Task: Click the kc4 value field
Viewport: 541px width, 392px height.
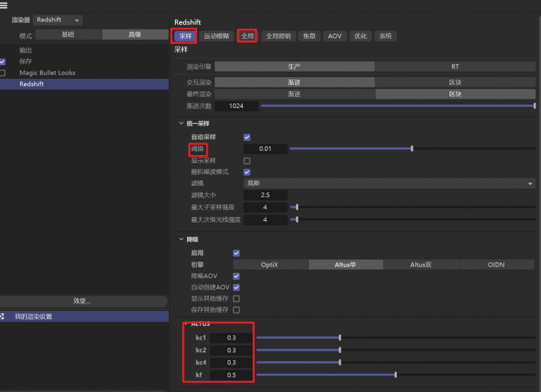Action: pos(232,363)
